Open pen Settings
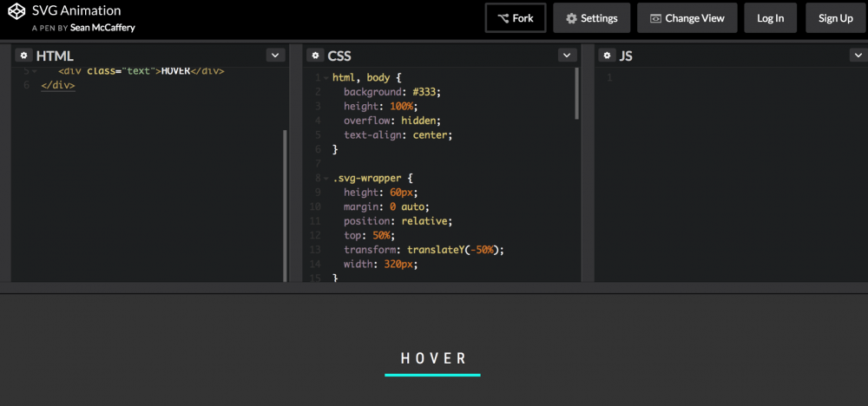The image size is (868, 406). (x=592, y=18)
